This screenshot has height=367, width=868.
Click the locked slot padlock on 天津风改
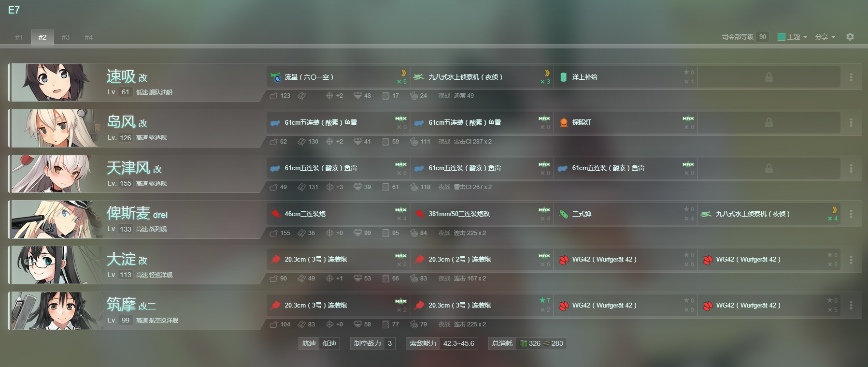tap(769, 168)
